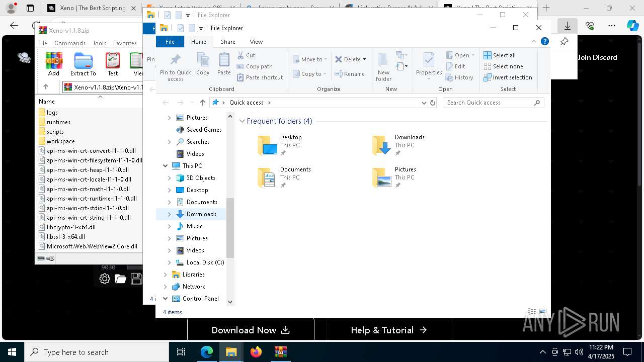Select the workspace folder in WinRAR

tap(60, 141)
